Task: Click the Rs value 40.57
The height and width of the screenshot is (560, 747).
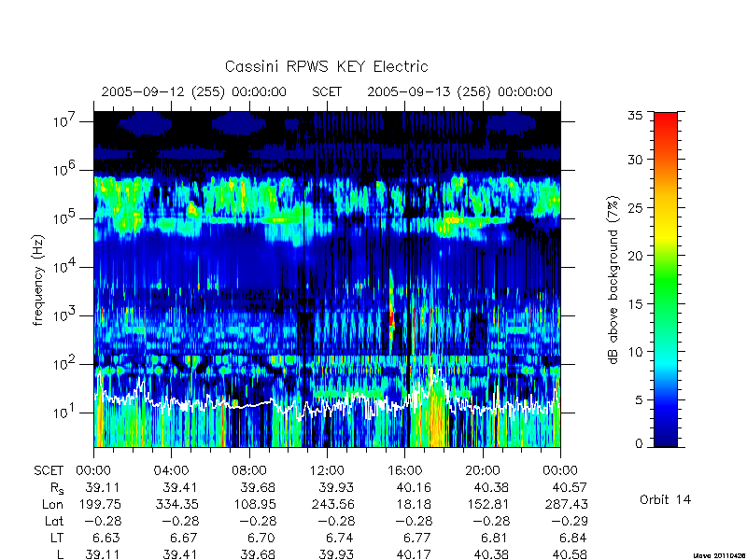Action: [570, 487]
